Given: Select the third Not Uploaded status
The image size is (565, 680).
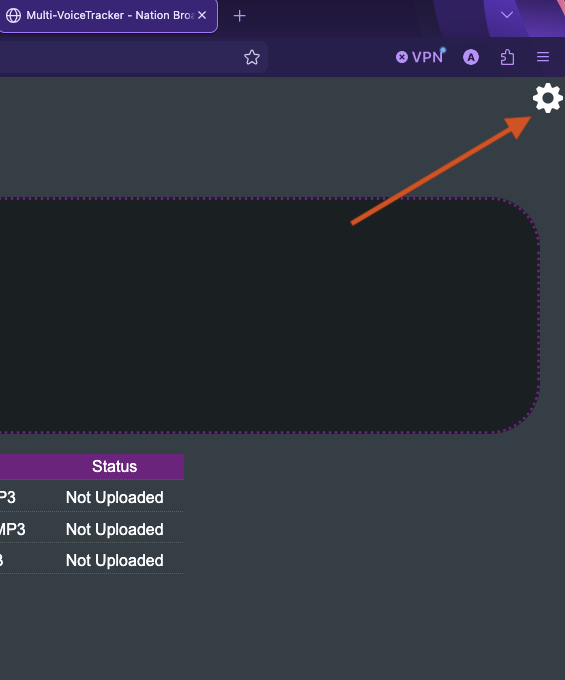Looking at the screenshot, I should pos(114,560).
